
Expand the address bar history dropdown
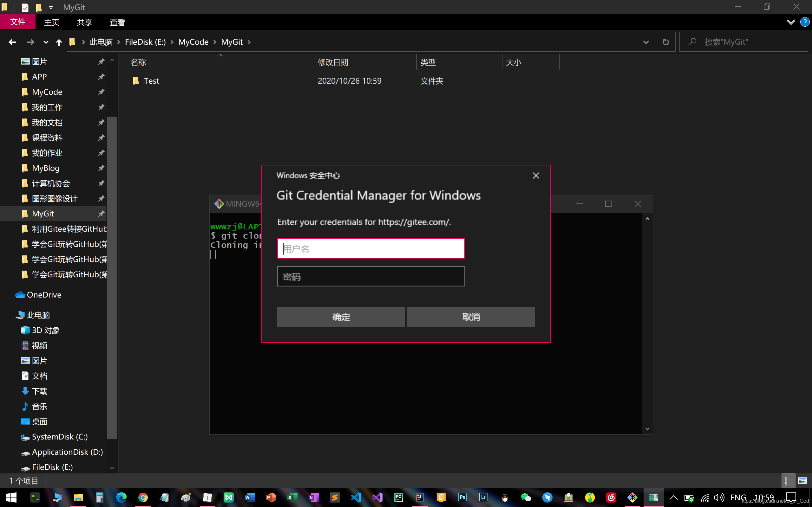pos(646,42)
